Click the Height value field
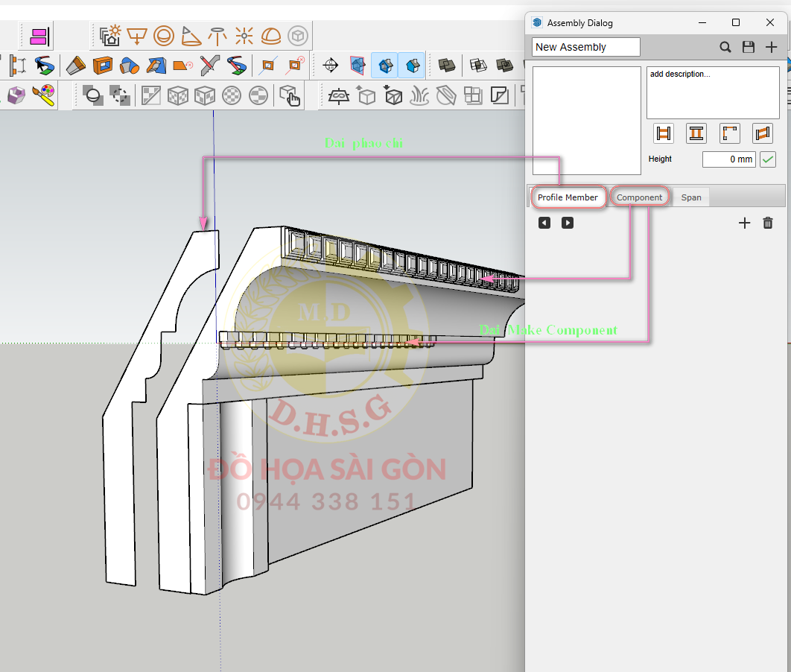Viewport: 791px width, 672px height. coord(728,159)
